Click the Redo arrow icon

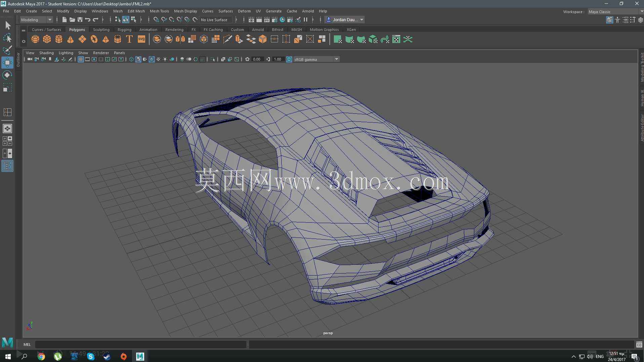pos(96,20)
